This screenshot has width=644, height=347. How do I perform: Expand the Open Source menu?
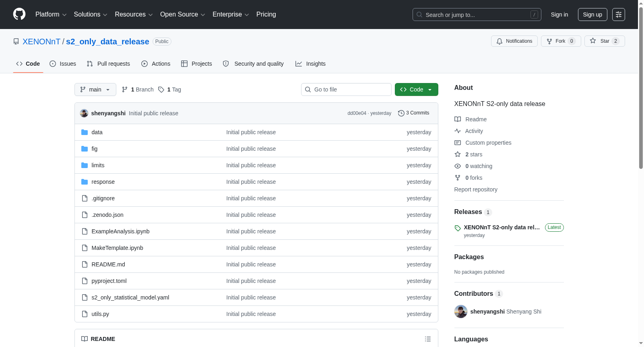(x=182, y=15)
